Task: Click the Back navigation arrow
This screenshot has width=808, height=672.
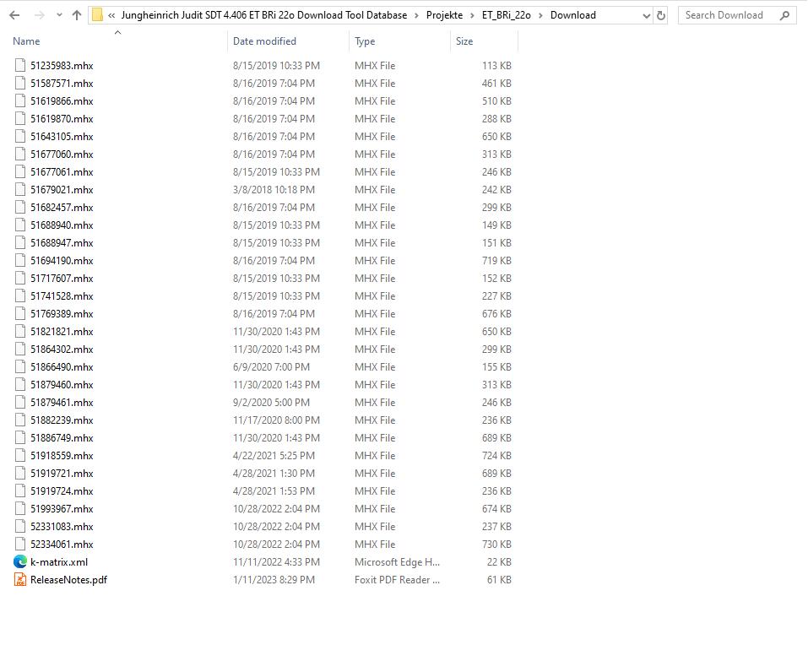Action: pos(14,15)
